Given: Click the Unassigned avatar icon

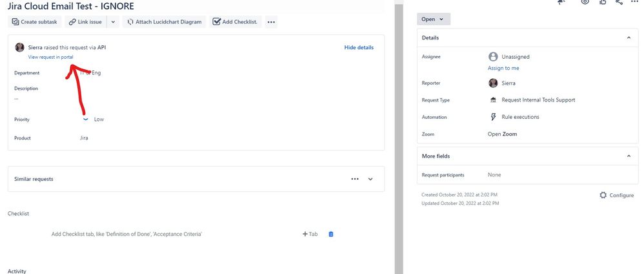Looking at the screenshot, I should [493, 57].
